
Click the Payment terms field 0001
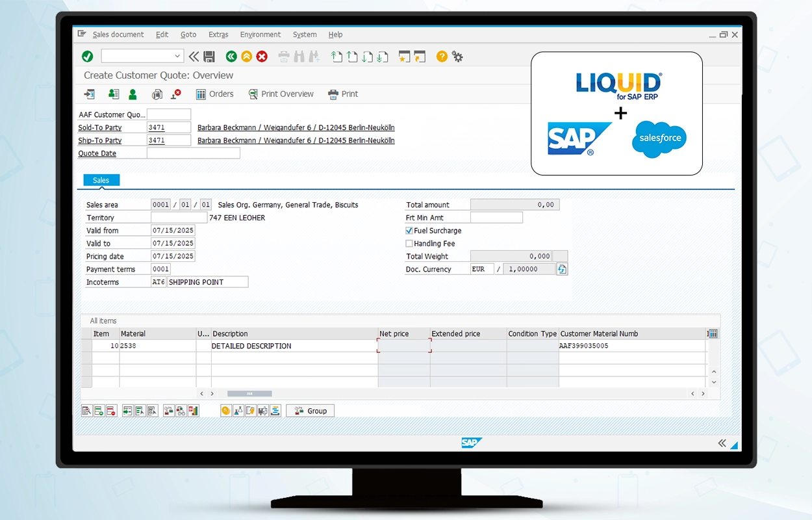point(161,269)
